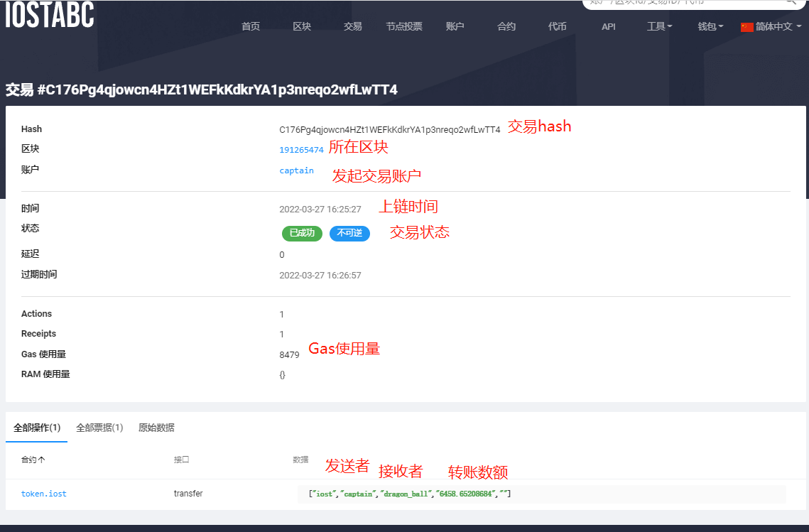The width and height of the screenshot is (809, 532).
Task: Open the API navigation item
Action: 608,26
